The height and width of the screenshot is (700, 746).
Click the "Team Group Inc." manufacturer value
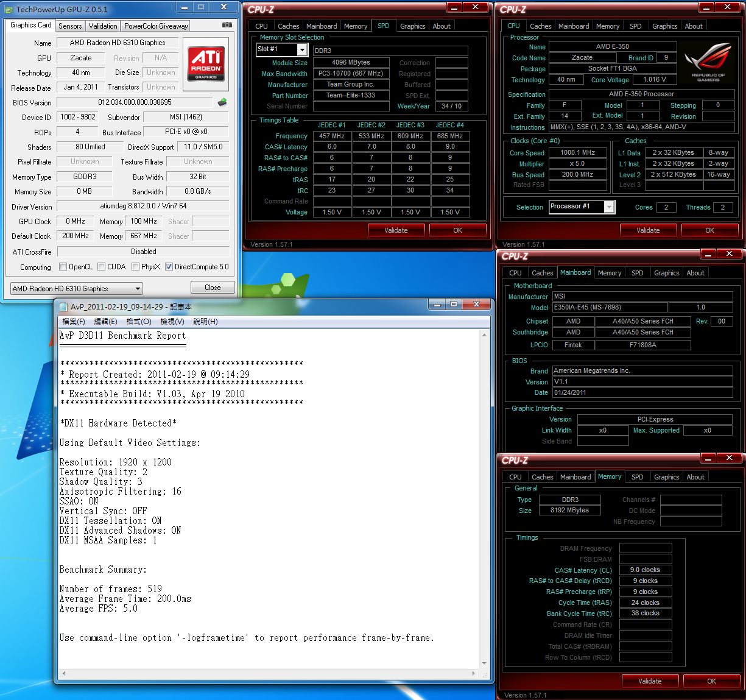pos(350,85)
